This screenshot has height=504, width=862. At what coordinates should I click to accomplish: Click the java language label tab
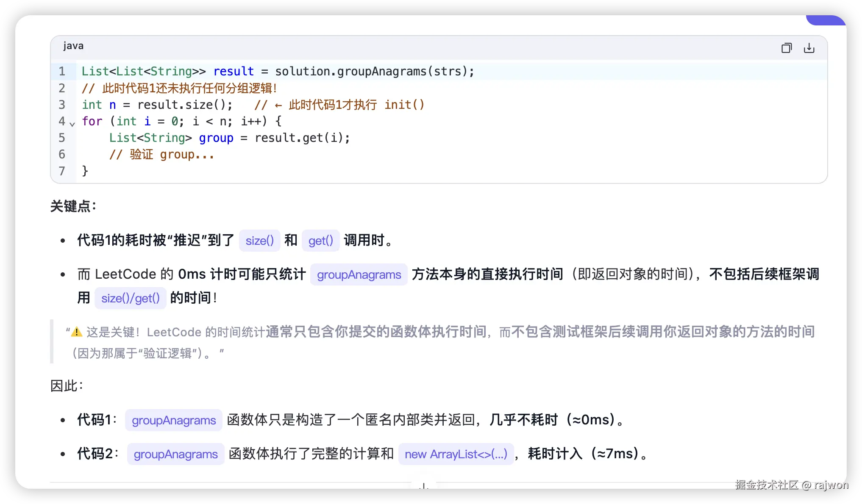pyautogui.click(x=73, y=46)
